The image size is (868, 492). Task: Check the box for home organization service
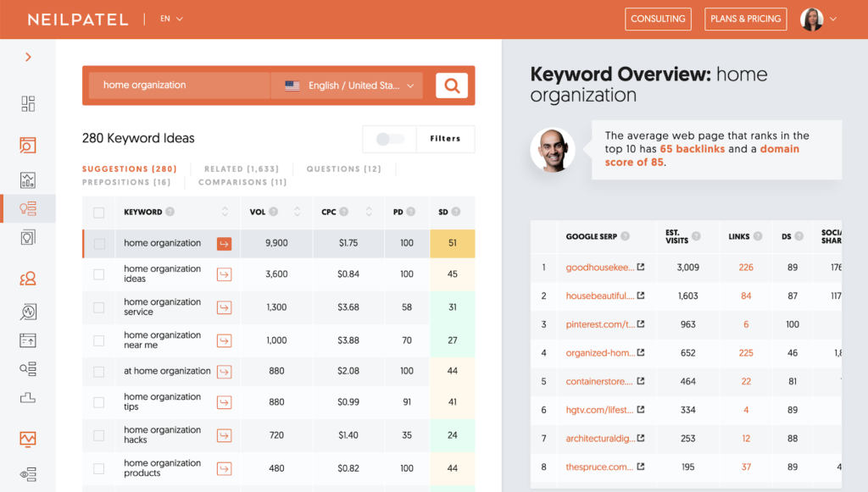click(99, 307)
